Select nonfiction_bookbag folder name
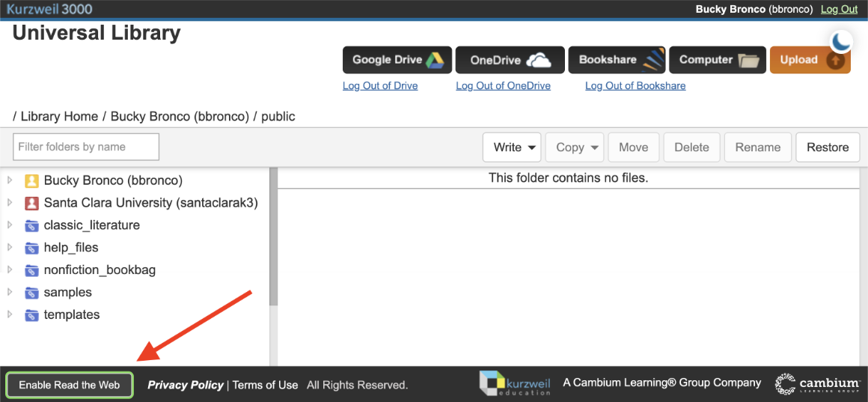868x402 pixels. tap(100, 270)
